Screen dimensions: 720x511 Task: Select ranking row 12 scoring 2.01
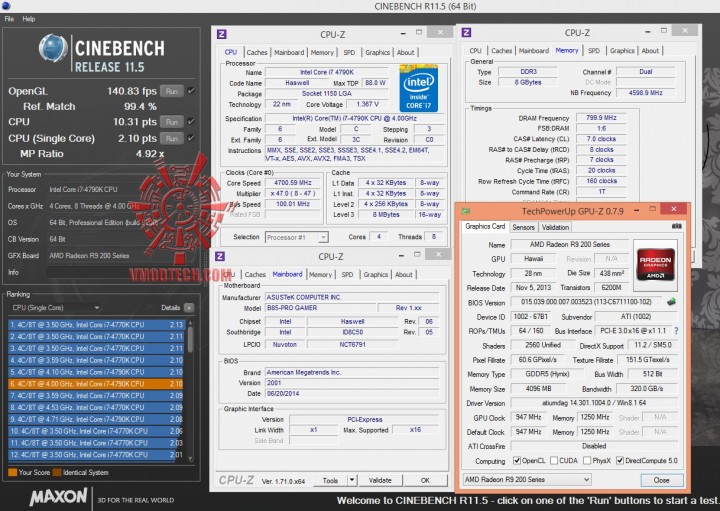[x=96, y=455]
